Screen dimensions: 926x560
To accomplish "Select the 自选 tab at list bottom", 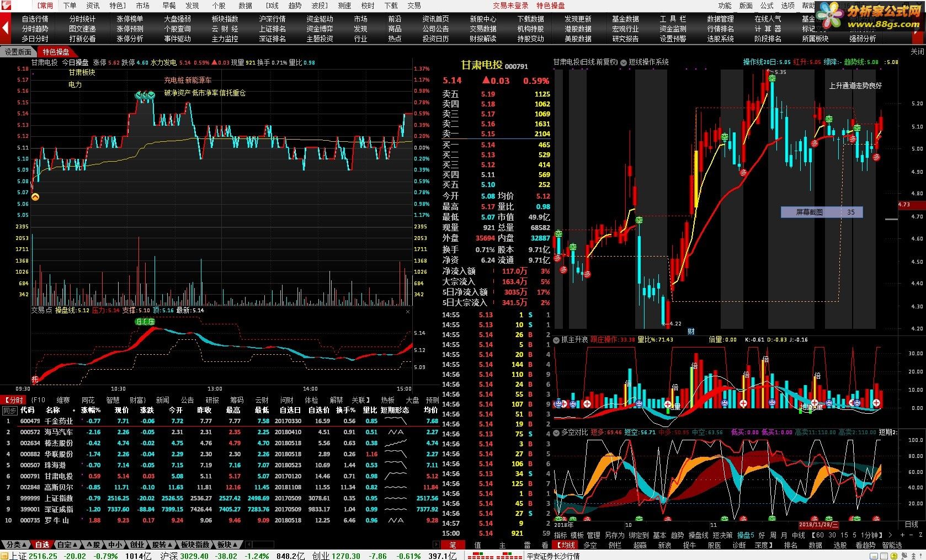I will tap(42, 545).
